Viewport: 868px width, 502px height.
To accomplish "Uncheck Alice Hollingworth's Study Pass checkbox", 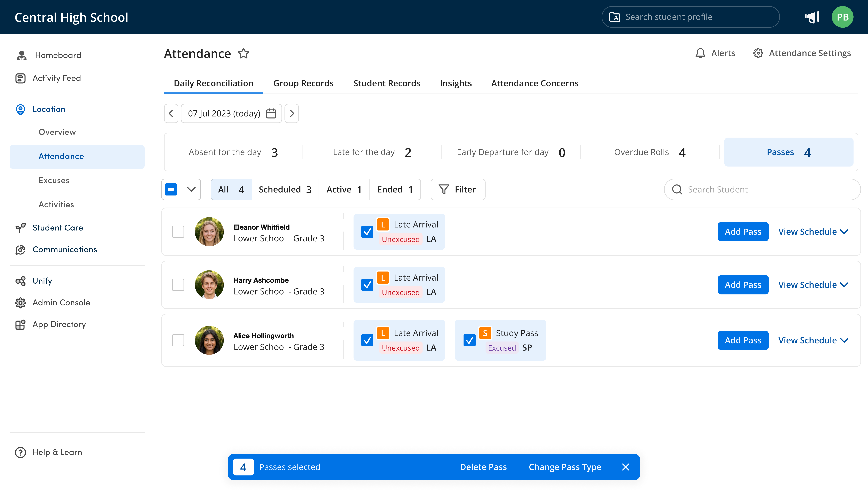I will point(469,340).
